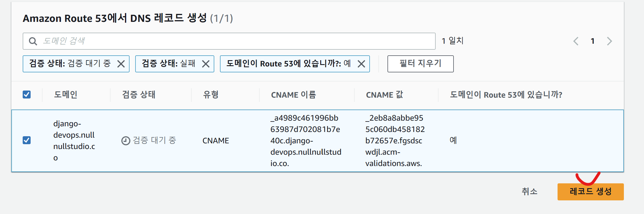This screenshot has width=644, height=214.
Task: Select page number 1
Action: (592, 41)
